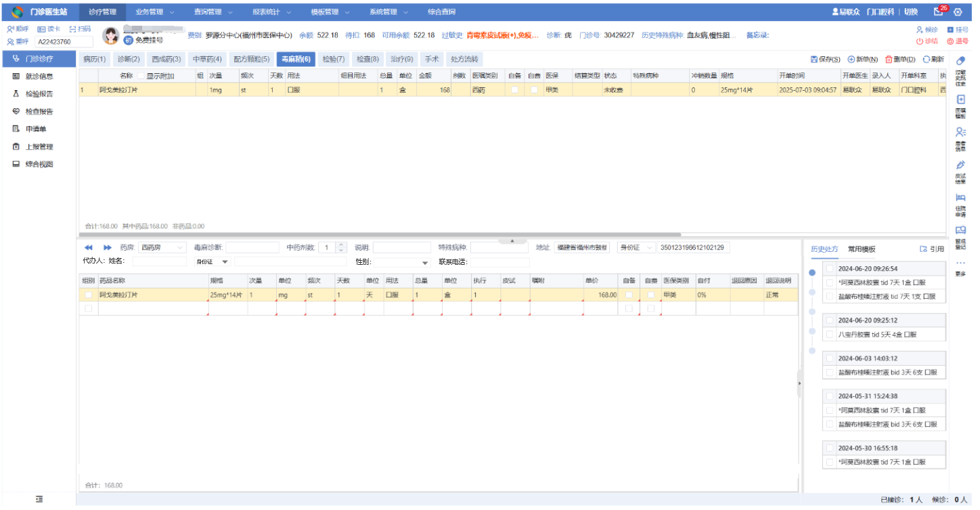Viewport: 980px width, 510px height.
Task: Click the 读卡 card reader icon
Action: coord(41,29)
